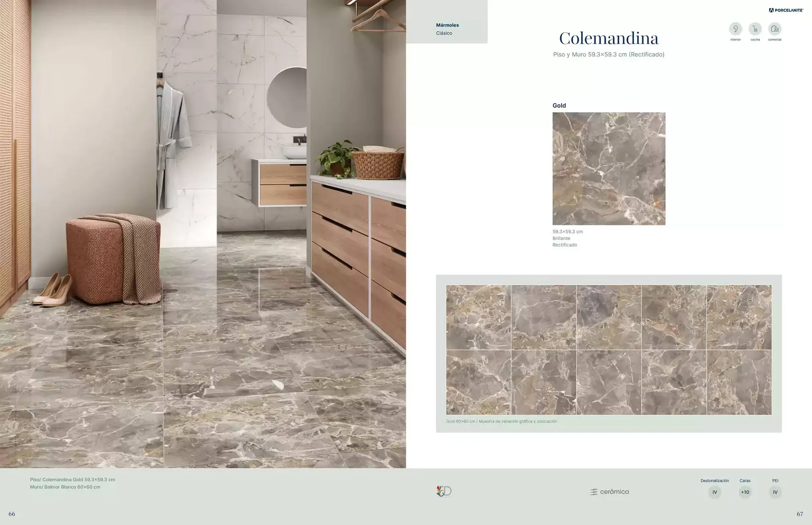Image resolution: width=812 pixels, height=525 pixels.
Task: Expand the Mármoles category
Action: point(447,25)
